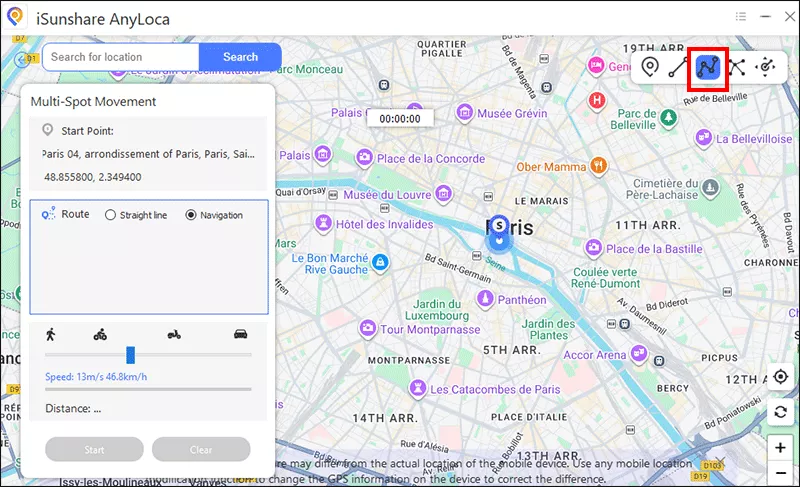800x487 pixels.
Task: Zoom out of the map
Action: [x=781, y=473]
